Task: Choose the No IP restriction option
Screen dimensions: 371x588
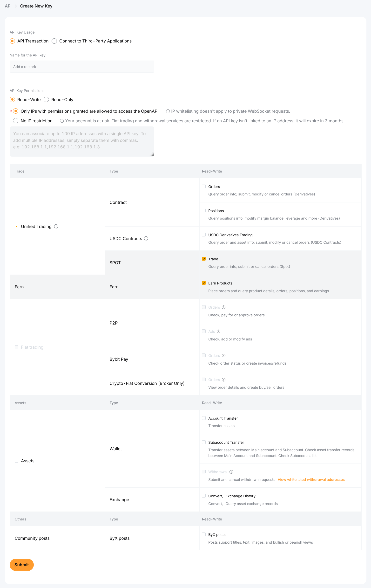Action: pos(16,121)
